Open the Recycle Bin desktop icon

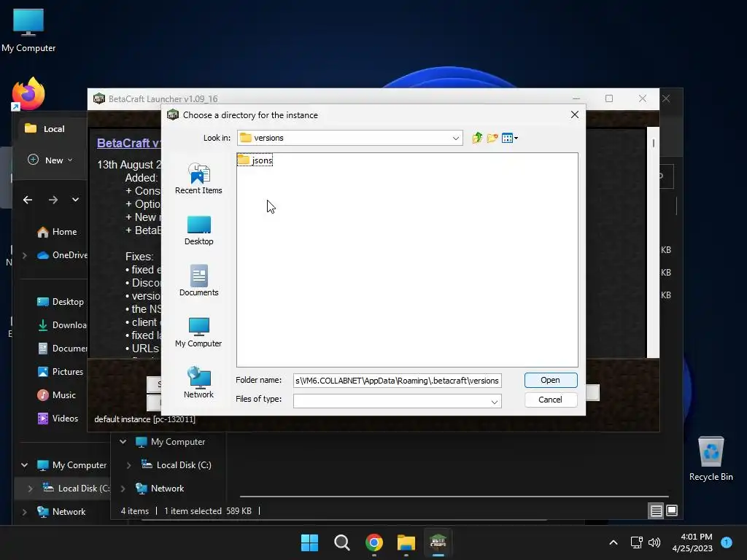point(711,459)
